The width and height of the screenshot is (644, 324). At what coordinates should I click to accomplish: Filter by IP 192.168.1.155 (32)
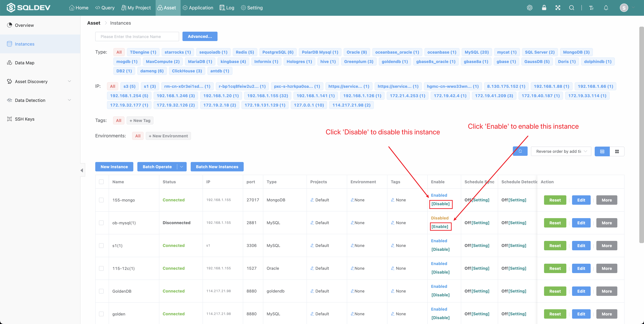(267, 96)
